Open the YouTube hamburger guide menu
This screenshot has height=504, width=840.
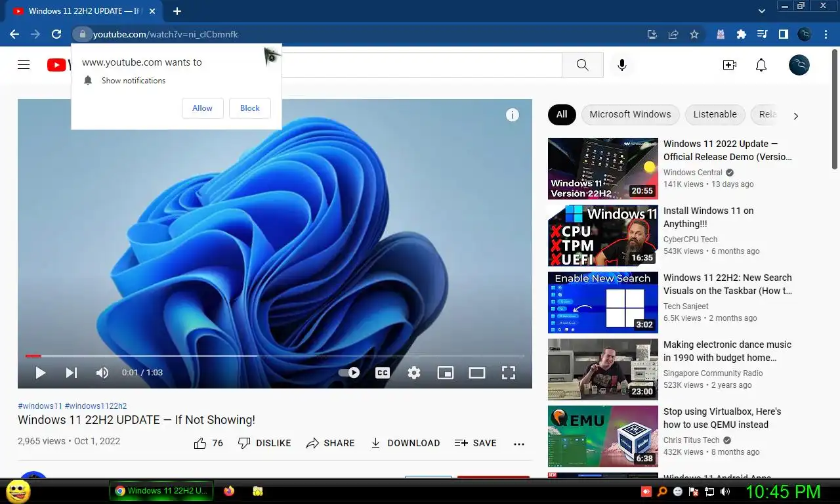point(24,64)
